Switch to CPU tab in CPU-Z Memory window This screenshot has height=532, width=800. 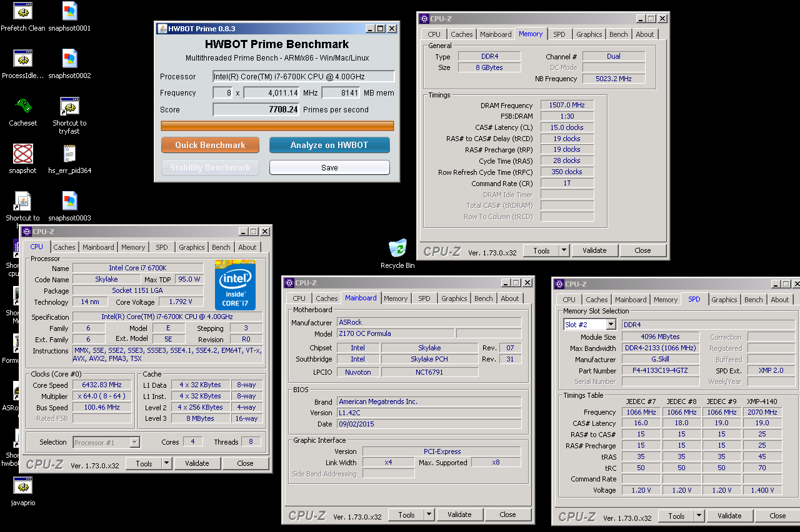(434, 34)
